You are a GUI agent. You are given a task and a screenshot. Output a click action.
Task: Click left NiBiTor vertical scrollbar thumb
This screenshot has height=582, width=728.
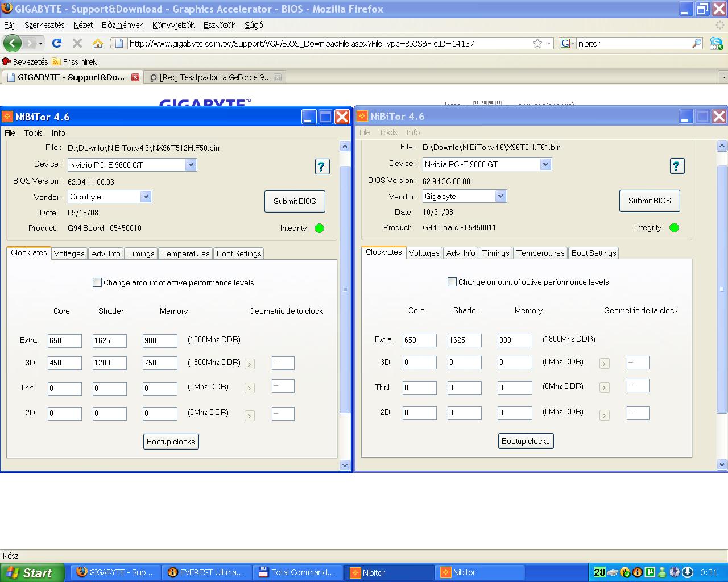click(345, 290)
